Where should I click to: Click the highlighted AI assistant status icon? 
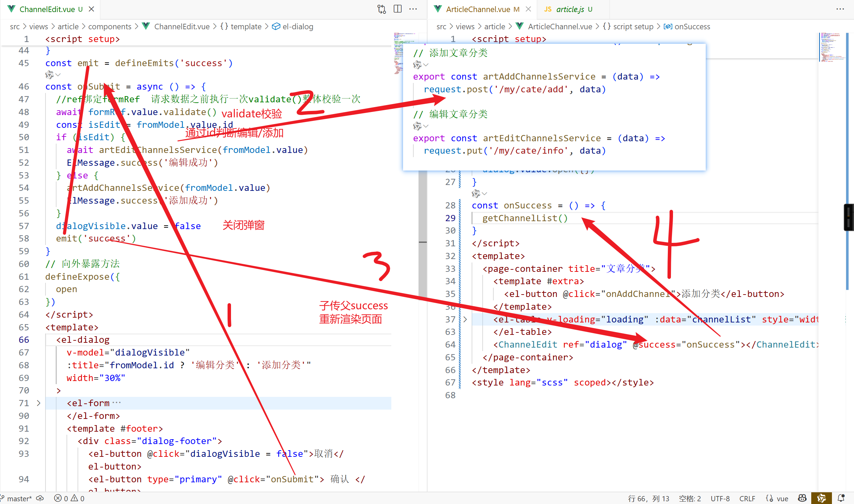coord(822,498)
